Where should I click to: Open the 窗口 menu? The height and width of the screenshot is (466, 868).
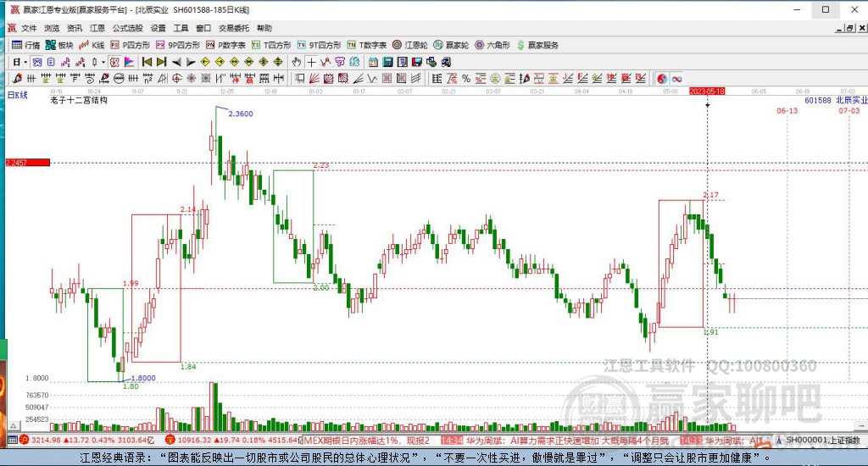tap(203, 28)
